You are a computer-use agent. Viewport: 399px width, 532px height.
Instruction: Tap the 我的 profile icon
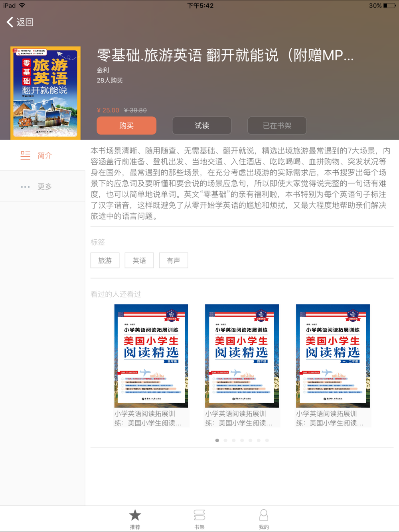pyautogui.click(x=264, y=515)
